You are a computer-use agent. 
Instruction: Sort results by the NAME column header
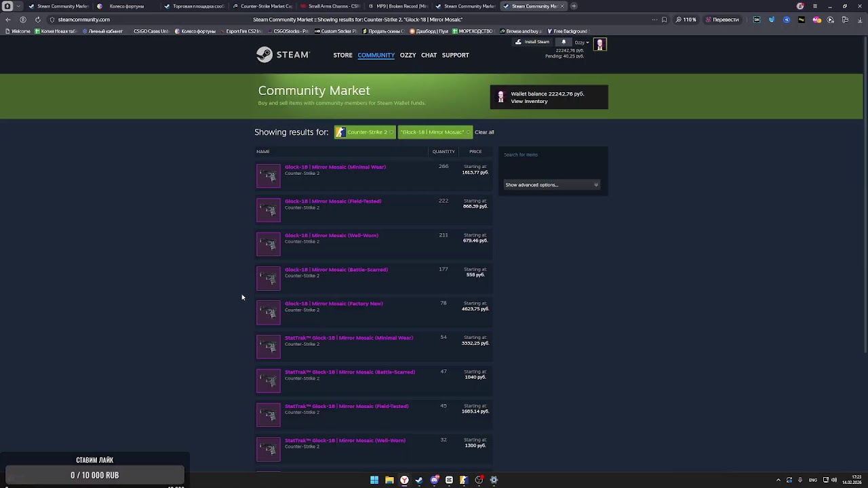(263, 152)
